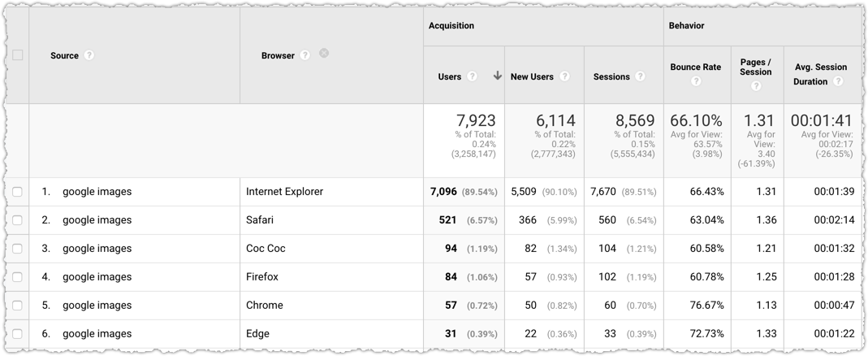The height and width of the screenshot is (356, 868).
Task: Check the Firefox row checkbox
Action: coord(17,276)
